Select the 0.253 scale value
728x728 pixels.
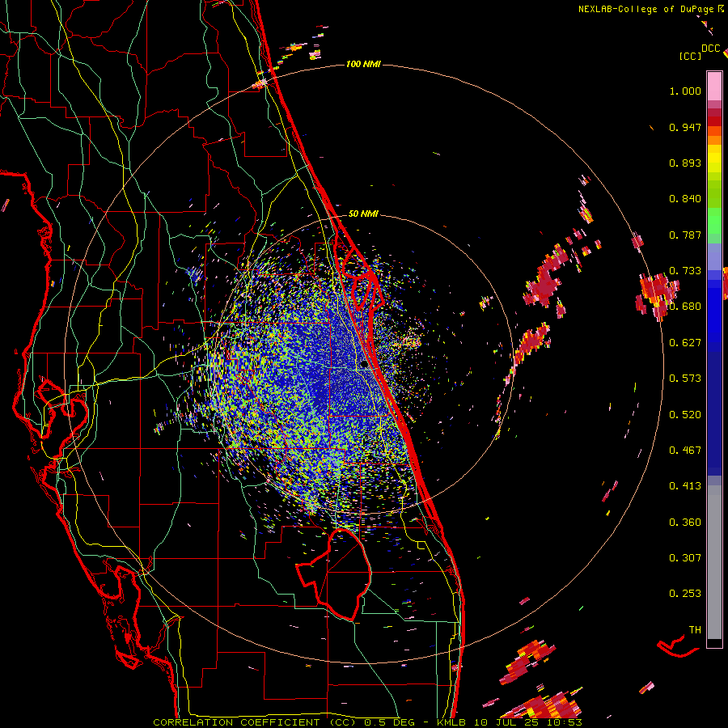pos(685,594)
